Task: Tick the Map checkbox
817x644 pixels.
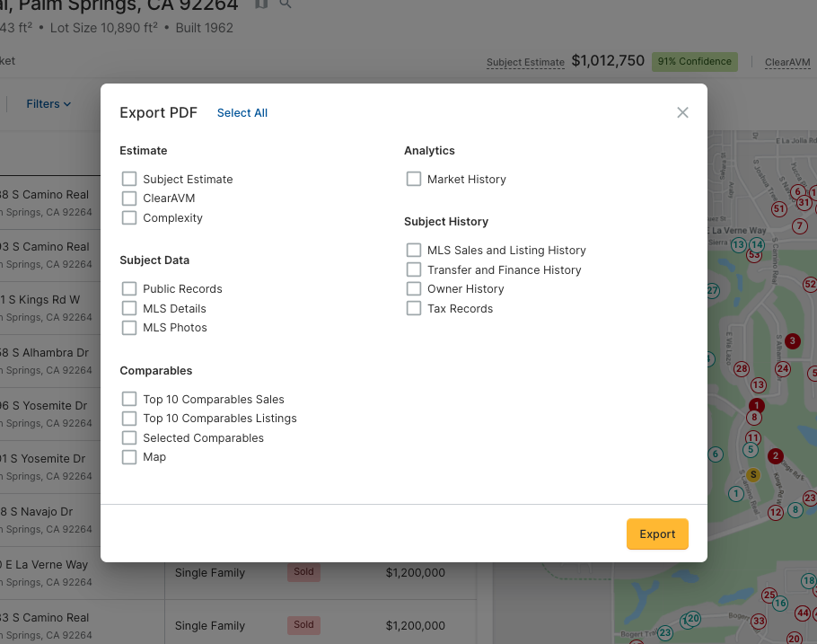Action: [x=129, y=457]
